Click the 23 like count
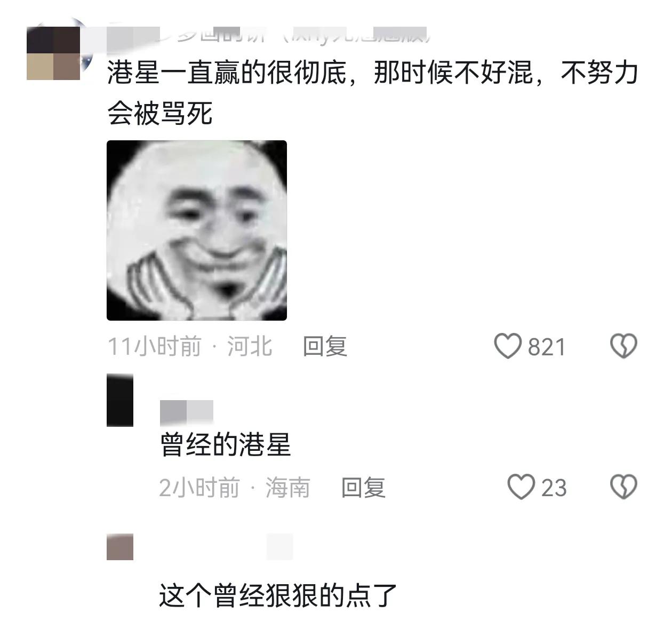This screenshot has height=621, width=672. 554,488
